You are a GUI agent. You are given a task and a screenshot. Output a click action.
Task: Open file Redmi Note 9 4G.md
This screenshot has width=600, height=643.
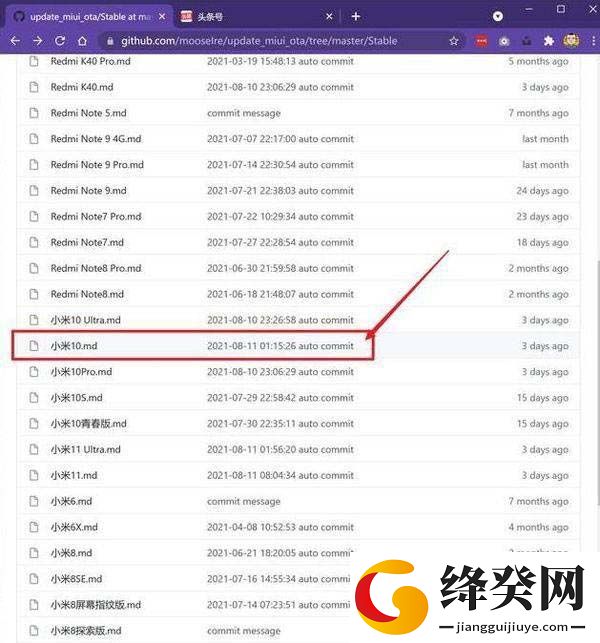tap(96, 139)
